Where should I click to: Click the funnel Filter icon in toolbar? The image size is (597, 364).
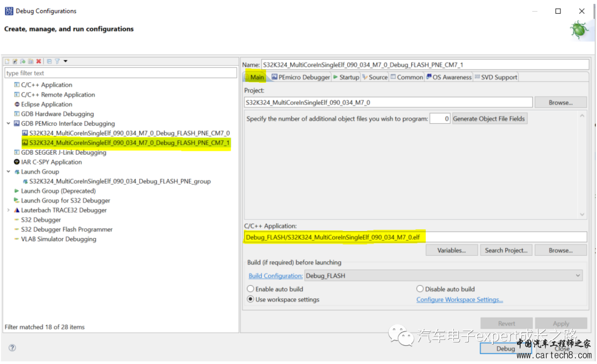pos(57,61)
